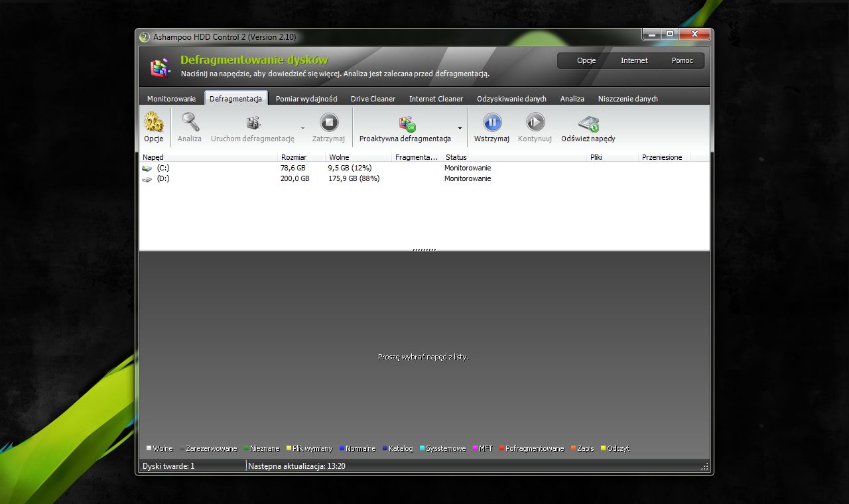The height and width of the screenshot is (504, 849).
Task: Click the Wolne white legend swatch
Action: 149,449
